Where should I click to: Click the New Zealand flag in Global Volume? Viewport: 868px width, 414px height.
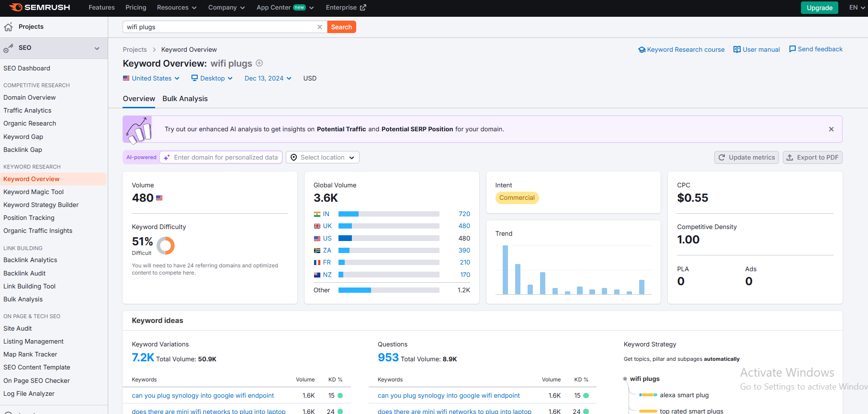[317, 275]
